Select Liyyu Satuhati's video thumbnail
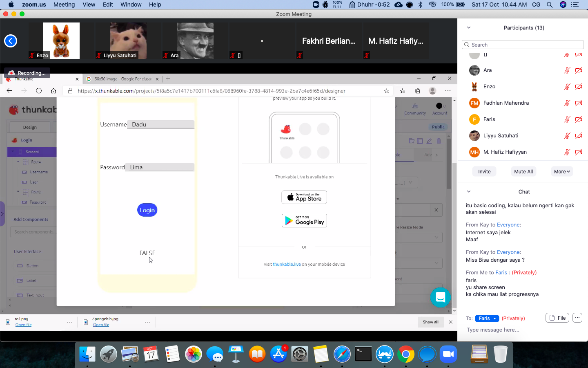 click(x=128, y=41)
